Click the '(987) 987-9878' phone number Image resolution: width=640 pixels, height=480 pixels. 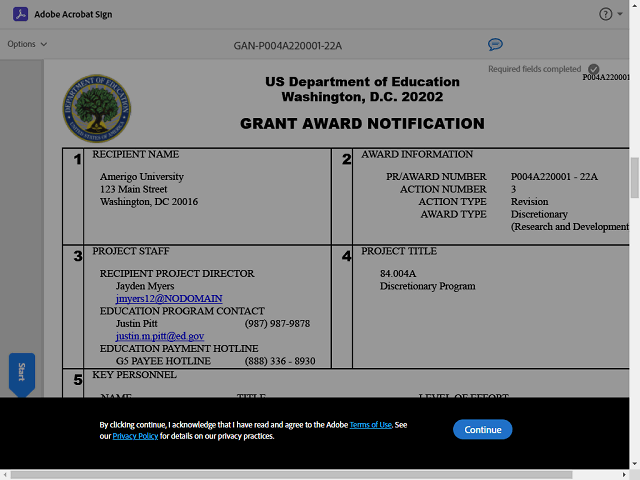point(277,324)
